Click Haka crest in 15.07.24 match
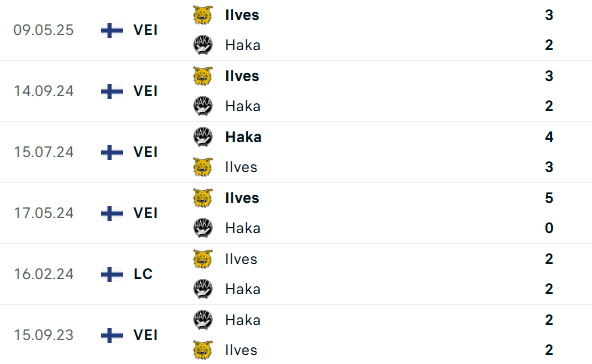The height and width of the screenshot is (364, 592). (x=203, y=137)
